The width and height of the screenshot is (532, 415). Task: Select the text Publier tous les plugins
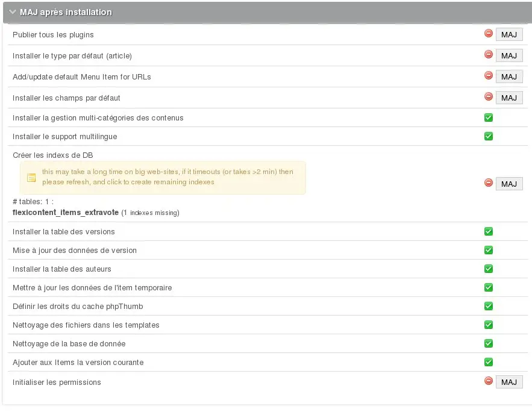click(53, 34)
